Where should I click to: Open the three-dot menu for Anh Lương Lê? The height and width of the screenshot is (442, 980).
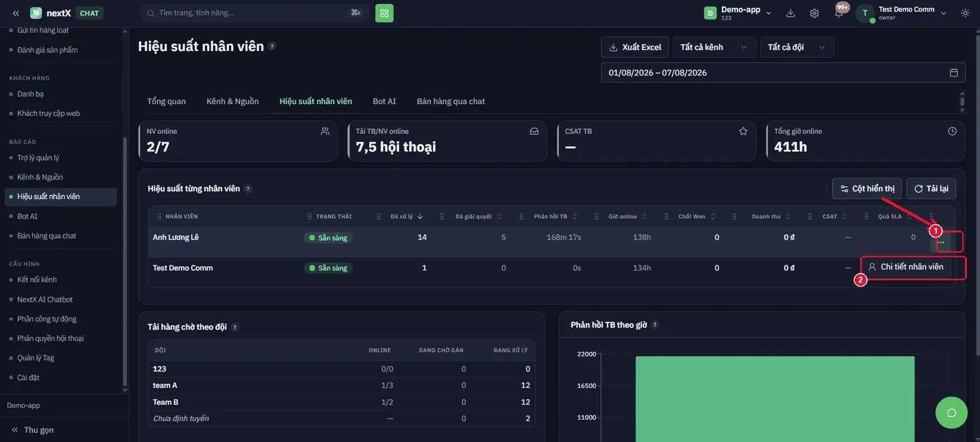point(941,242)
